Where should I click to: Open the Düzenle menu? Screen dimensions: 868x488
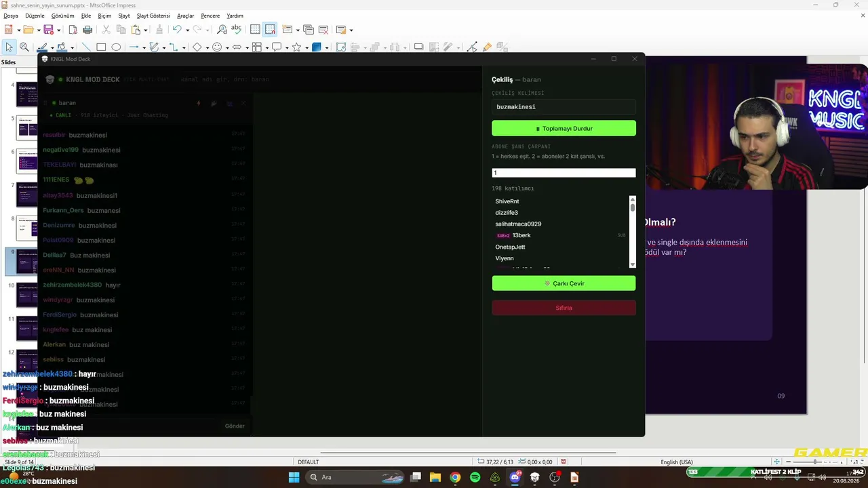[x=35, y=16]
